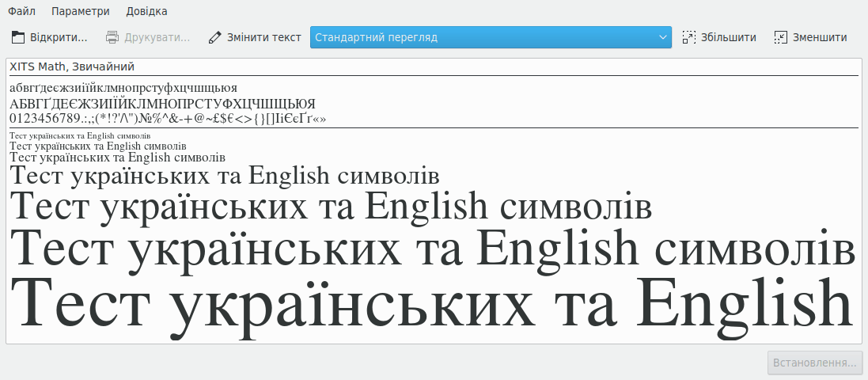The height and width of the screenshot is (380, 868).
Task: Click the word English in third-largest sample line
Action: click(x=427, y=207)
